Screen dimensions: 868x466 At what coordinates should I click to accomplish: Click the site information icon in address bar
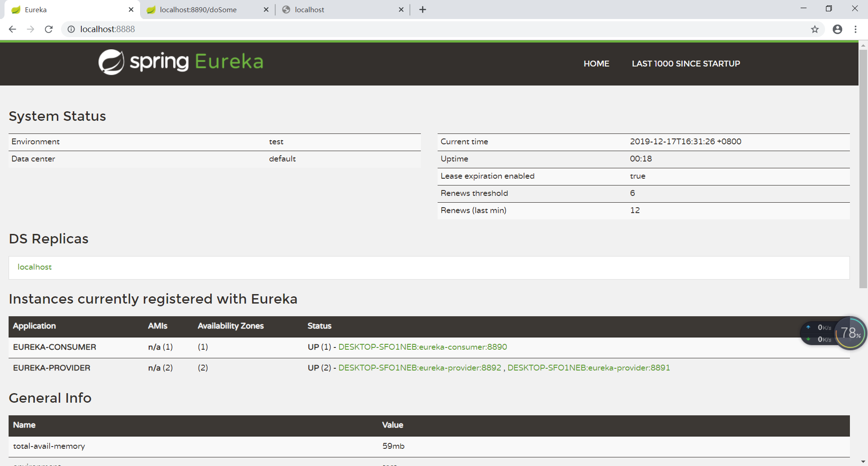pyautogui.click(x=71, y=29)
